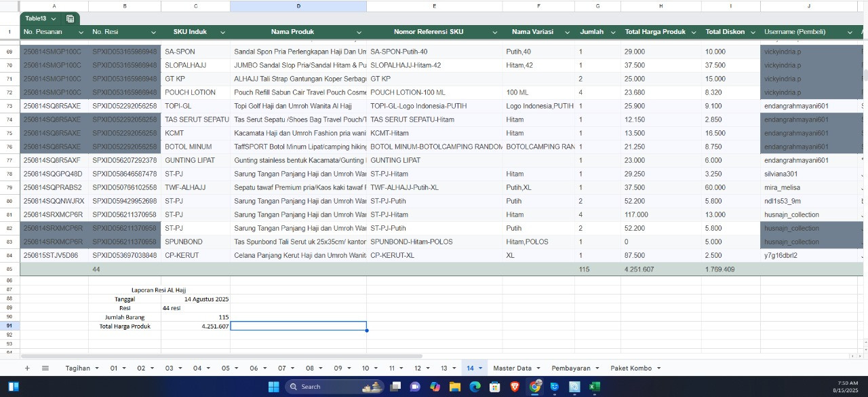Launch Brave browser from the taskbar
Image resolution: width=868 pixels, height=397 pixels.
click(x=515, y=387)
